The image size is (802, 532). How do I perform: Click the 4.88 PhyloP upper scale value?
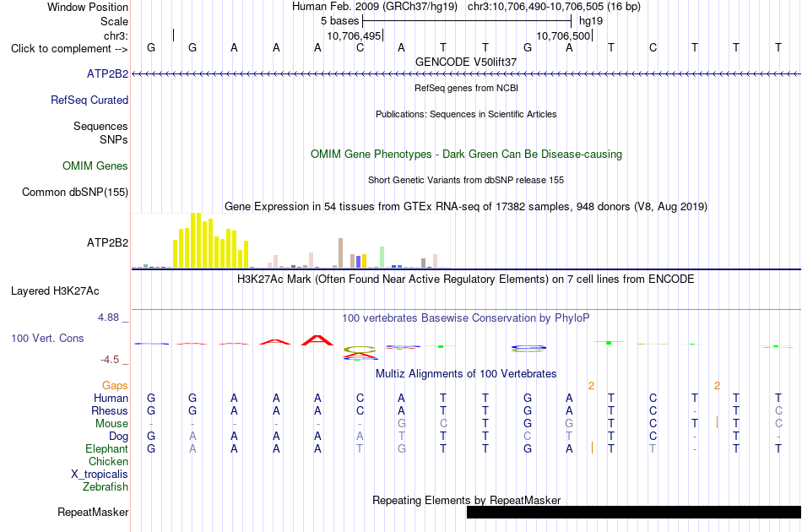[108, 318]
